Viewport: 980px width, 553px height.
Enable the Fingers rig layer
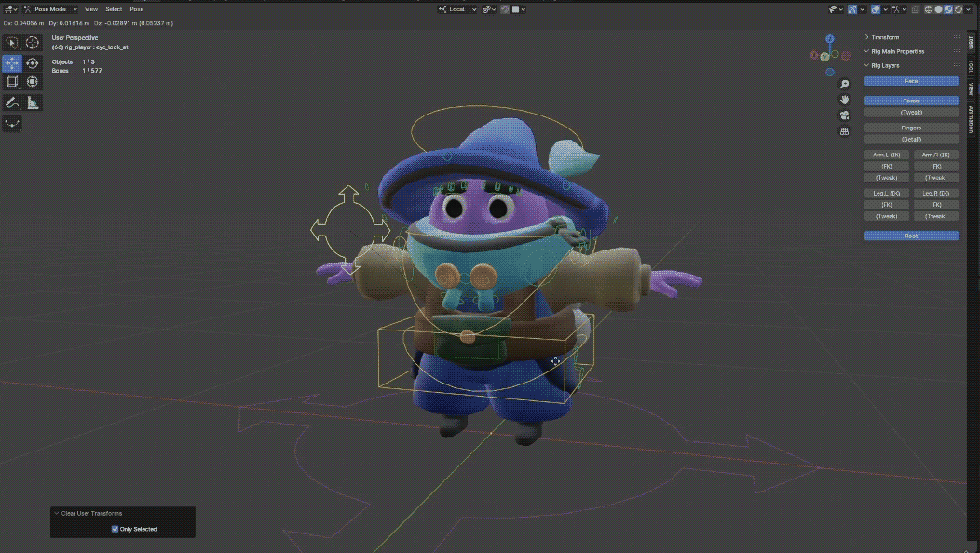[x=911, y=128]
